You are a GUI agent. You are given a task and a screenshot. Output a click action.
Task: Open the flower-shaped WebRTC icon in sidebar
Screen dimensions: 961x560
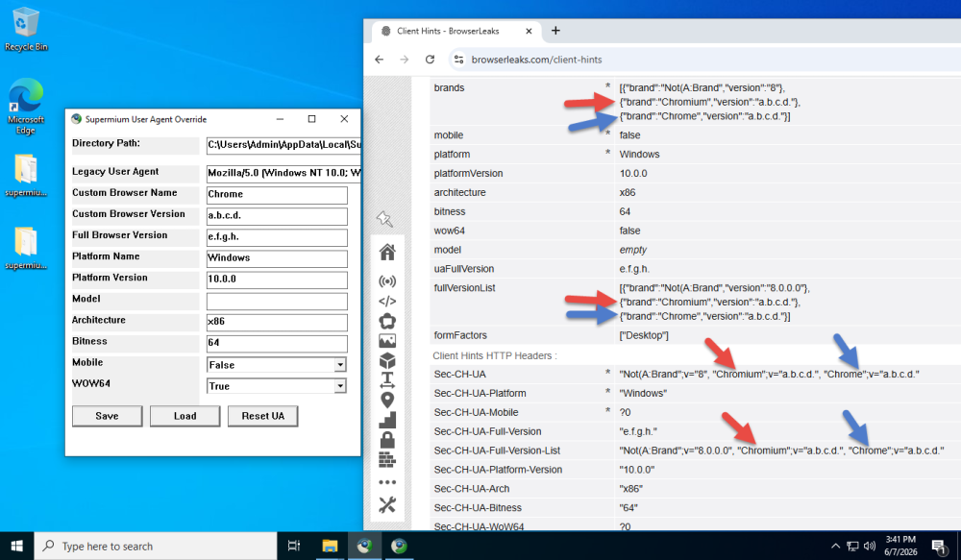[x=387, y=321]
